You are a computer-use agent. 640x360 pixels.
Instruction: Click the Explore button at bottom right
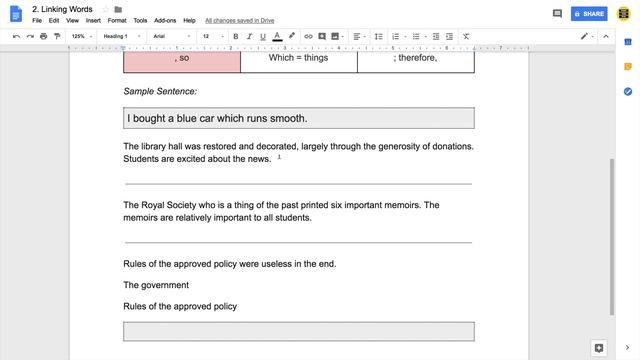599,348
